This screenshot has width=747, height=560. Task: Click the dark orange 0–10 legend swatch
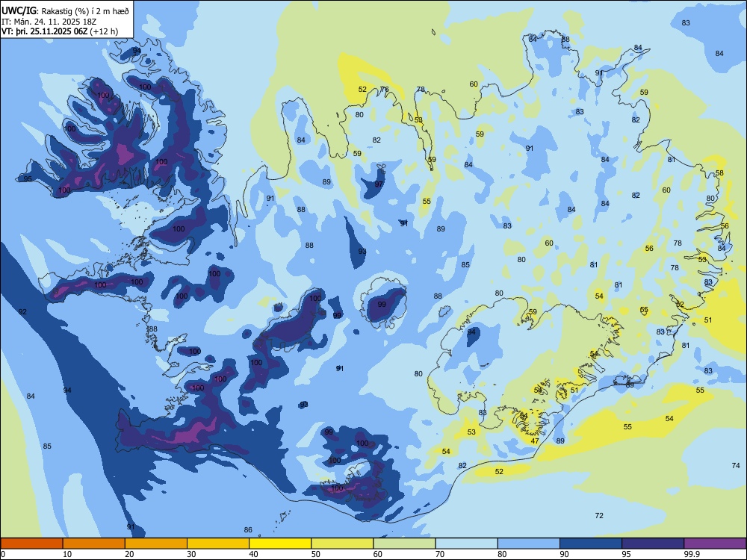pyautogui.click(x=31, y=544)
